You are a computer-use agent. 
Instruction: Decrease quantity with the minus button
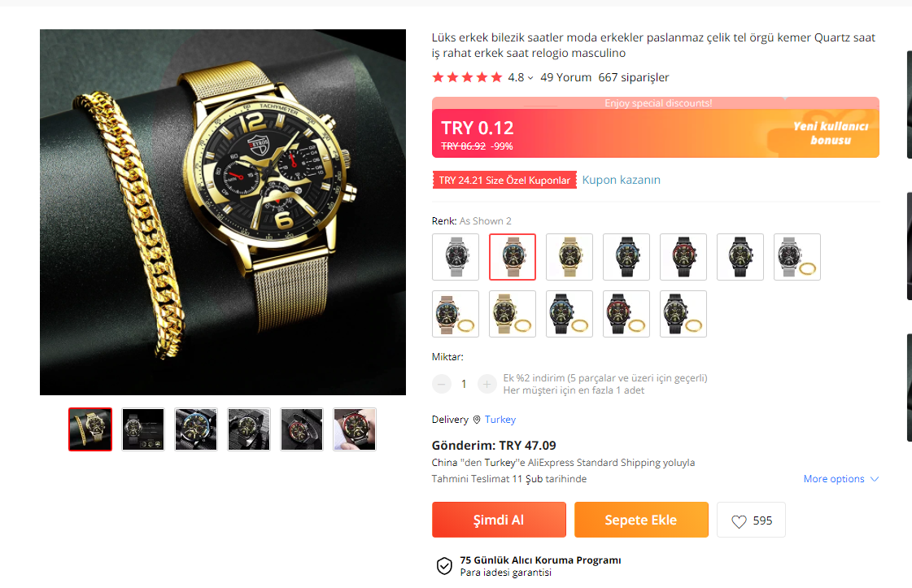pyautogui.click(x=442, y=384)
